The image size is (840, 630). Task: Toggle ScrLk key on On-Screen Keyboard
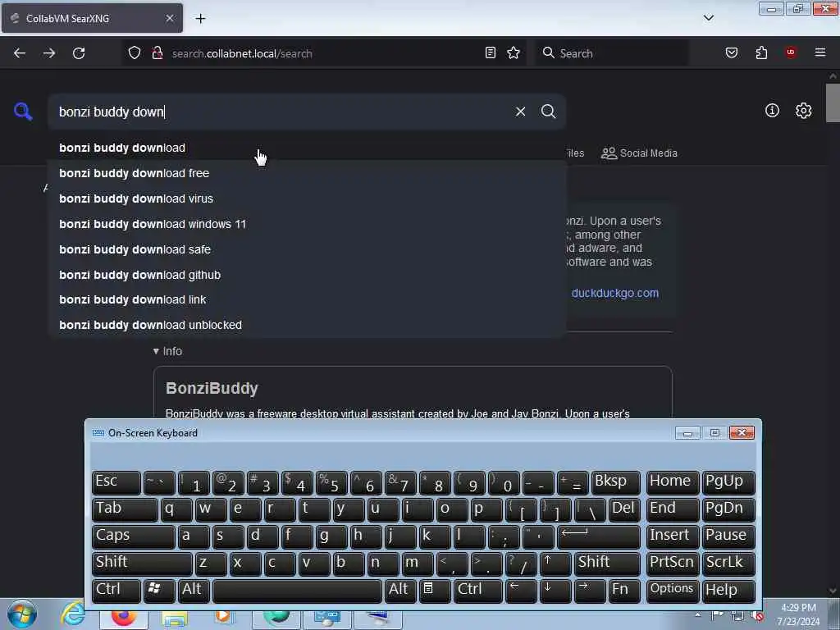tap(728, 563)
